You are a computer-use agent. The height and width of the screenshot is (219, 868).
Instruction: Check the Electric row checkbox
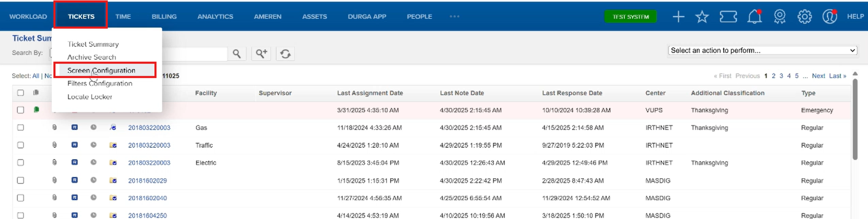point(21,163)
